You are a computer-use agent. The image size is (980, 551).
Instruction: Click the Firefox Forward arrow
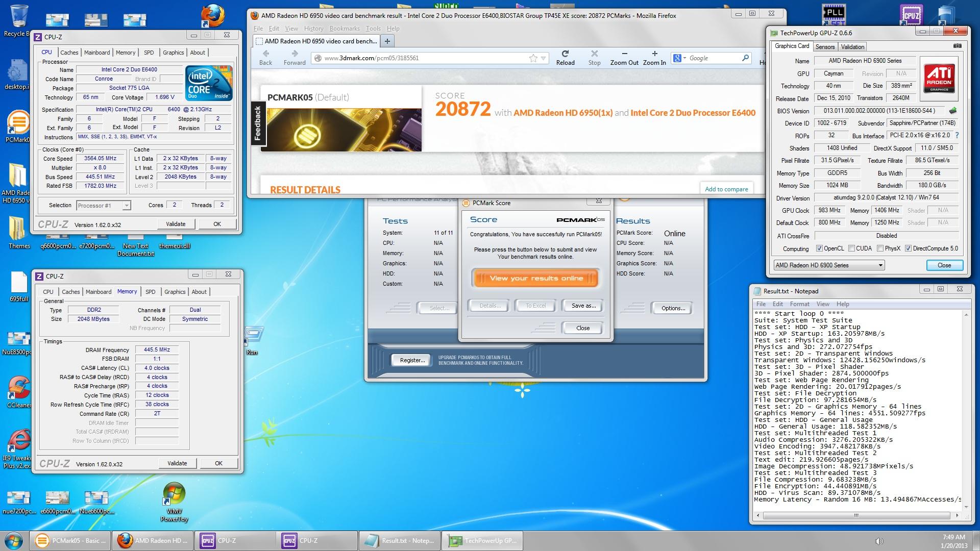tap(295, 58)
